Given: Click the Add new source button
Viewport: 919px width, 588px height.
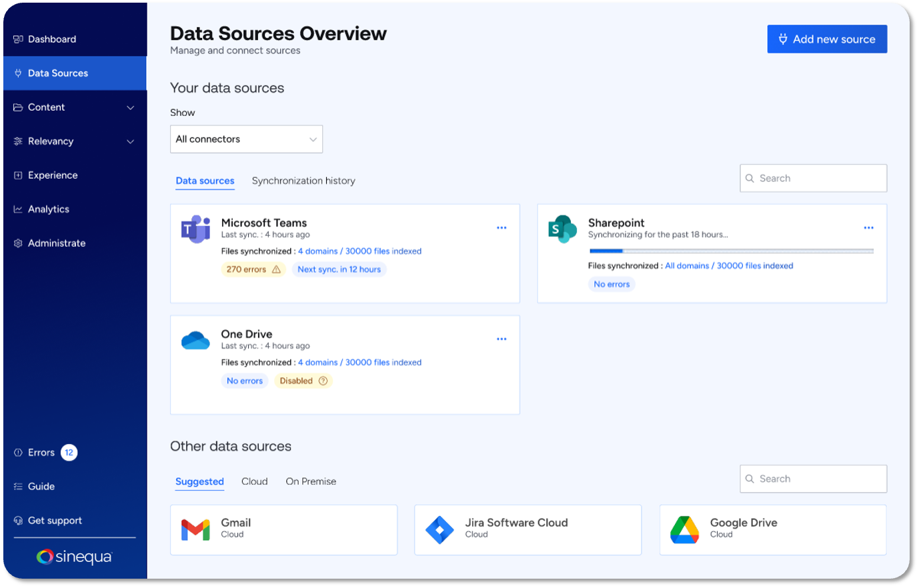Looking at the screenshot, I should (827, 39).
